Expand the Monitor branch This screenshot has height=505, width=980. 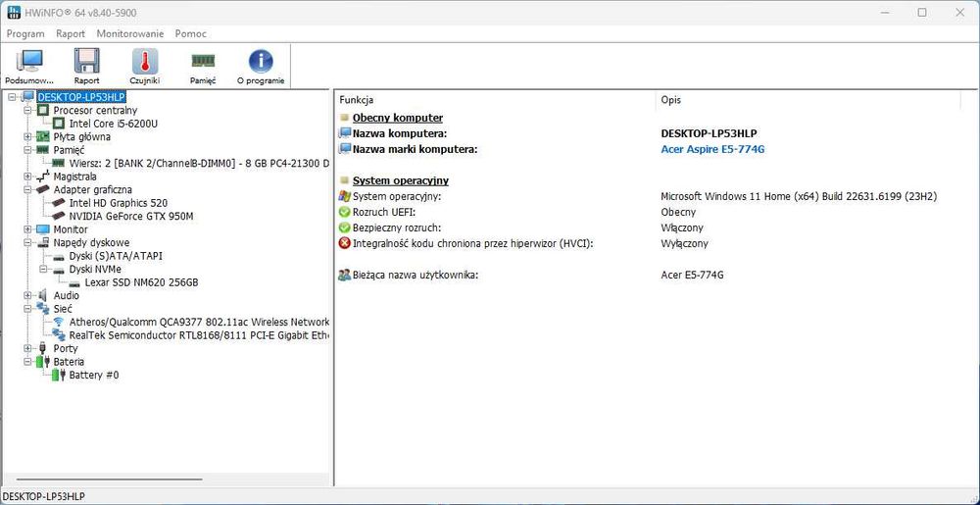pos(27,229)
